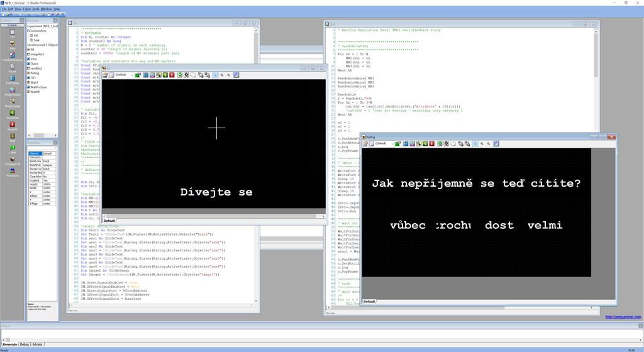Open the Help menu
Viewport: 644px width, 352px height.
(x=57, y=9)
